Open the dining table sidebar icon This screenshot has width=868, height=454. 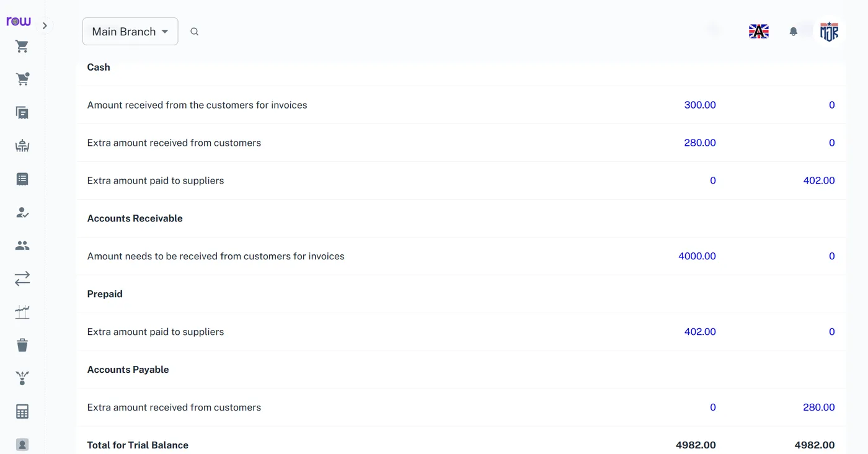(x=22, y=146)
